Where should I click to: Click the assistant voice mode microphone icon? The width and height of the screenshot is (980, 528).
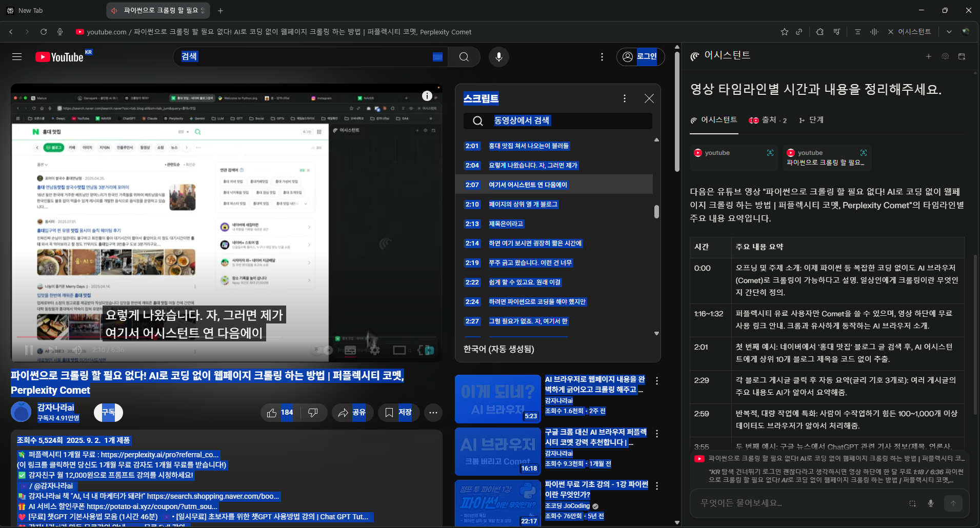[931, 503]
